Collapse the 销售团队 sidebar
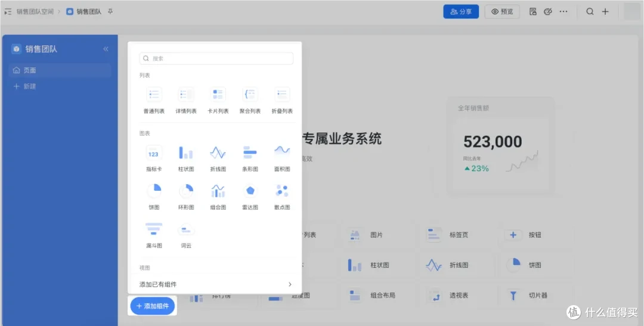 click(106, 49)
